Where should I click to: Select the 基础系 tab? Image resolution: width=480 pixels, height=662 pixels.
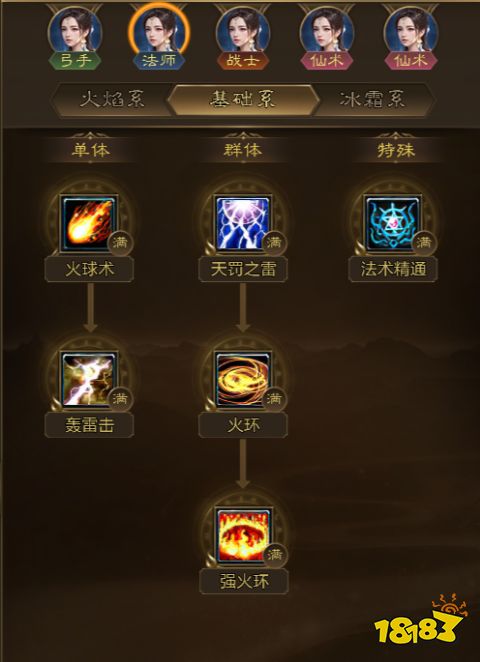[243, 100]
